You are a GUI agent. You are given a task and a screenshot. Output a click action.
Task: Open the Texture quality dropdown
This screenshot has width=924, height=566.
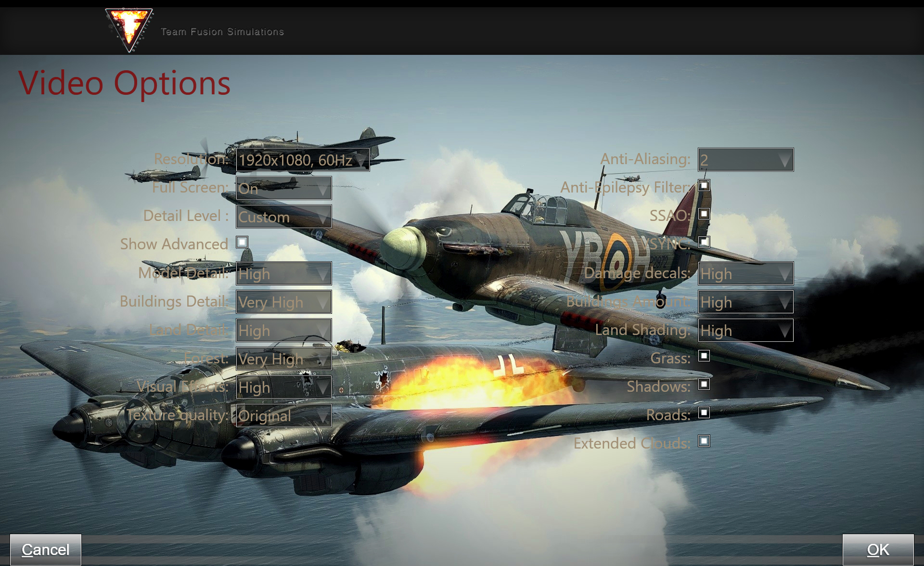(x=284, y=415)
